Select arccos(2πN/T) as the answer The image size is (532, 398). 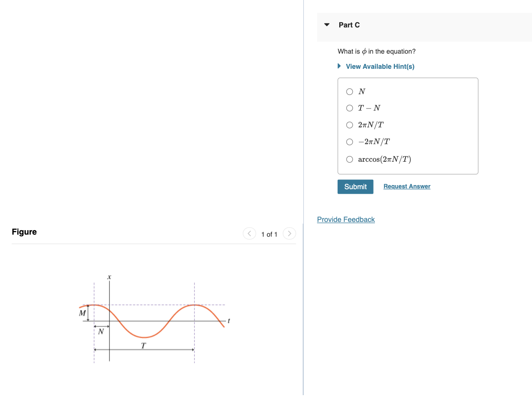349,159
